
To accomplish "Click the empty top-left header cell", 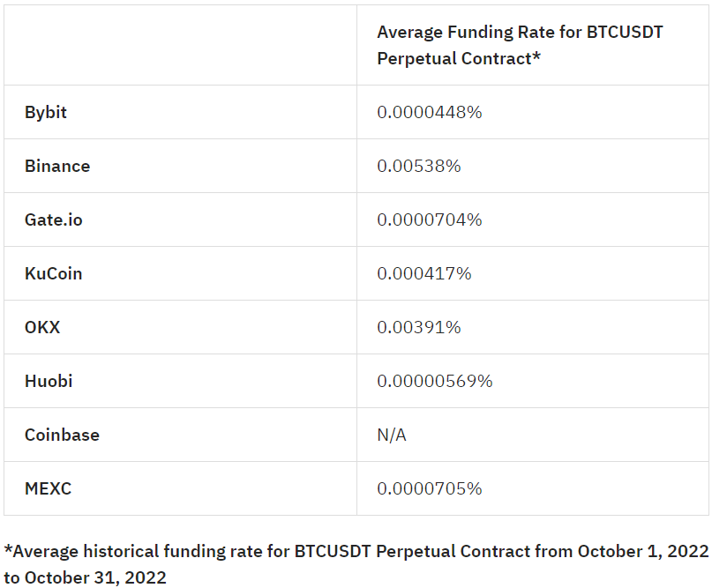I will [x=180, y=45].
